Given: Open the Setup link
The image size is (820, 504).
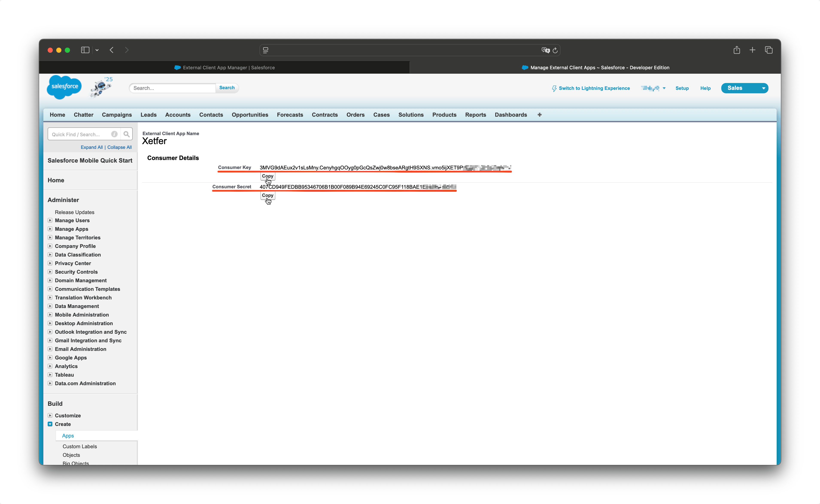Looking at the screenshot, I should (x=682, y=88).
